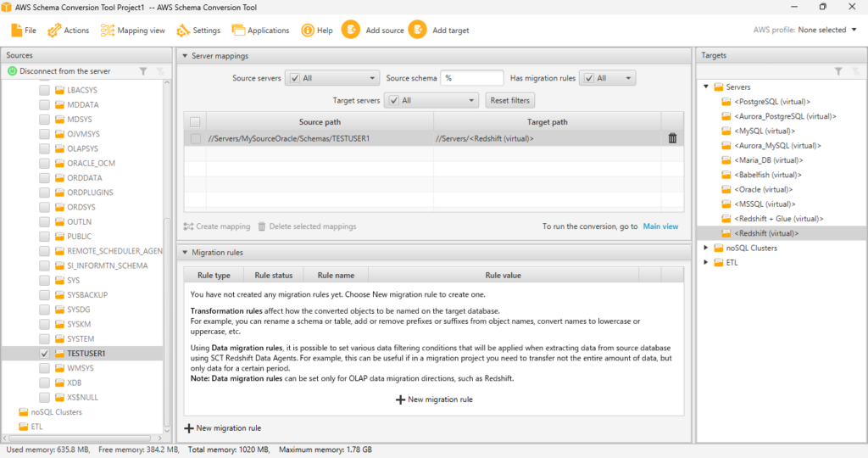Click the Add target icon
The height and width of the screenshot is (458, 868).
point(417,30)
